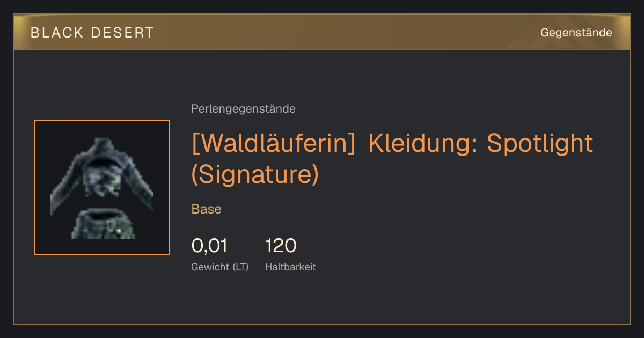Click the Waldläuferin Kleidung Spotlight title
This screenshot has width=644, height=338.
click(x=392, y=159)
